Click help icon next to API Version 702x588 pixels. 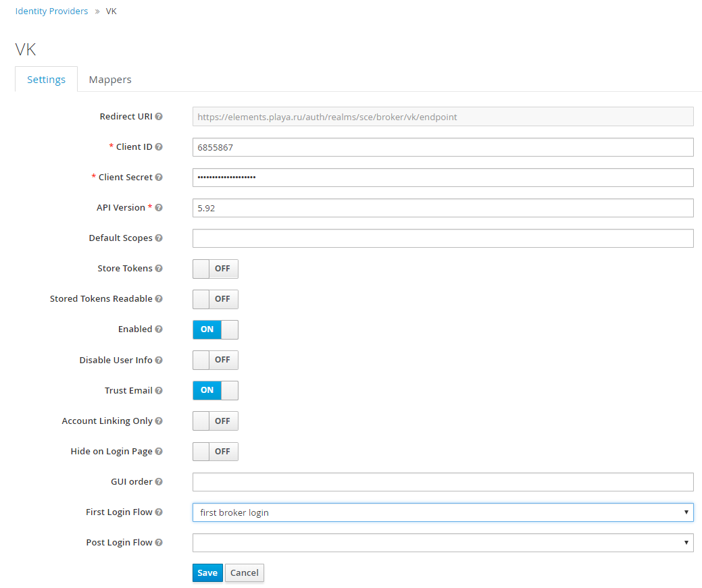pos(159,208)
